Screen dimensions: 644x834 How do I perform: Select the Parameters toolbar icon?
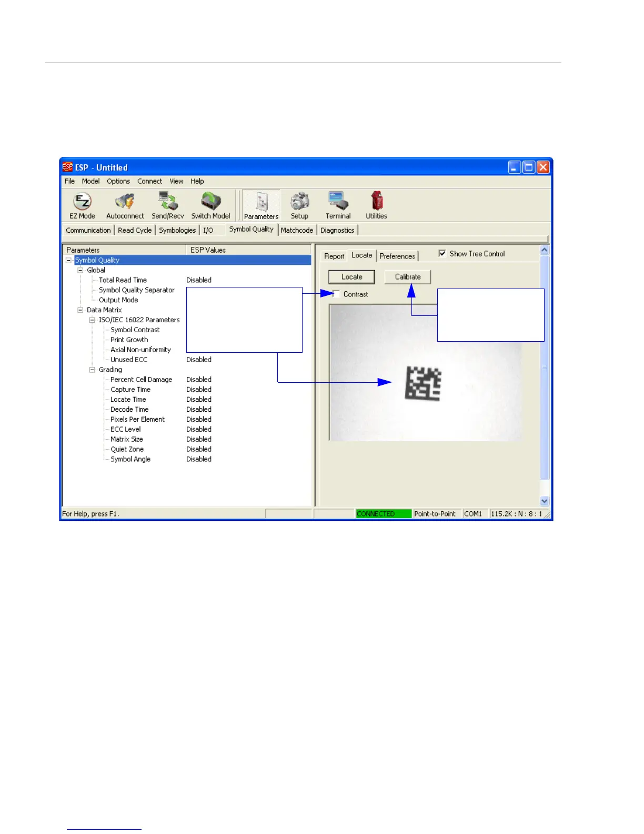(261, 205)
